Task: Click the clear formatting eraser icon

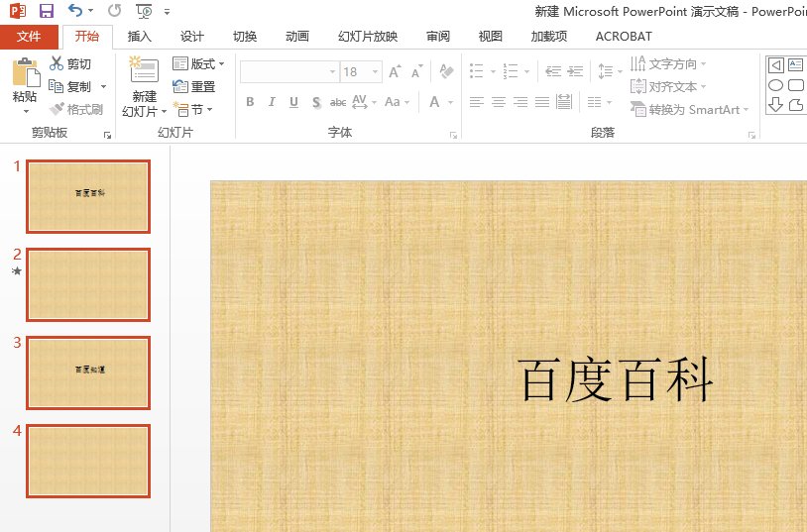Action: 446,71
